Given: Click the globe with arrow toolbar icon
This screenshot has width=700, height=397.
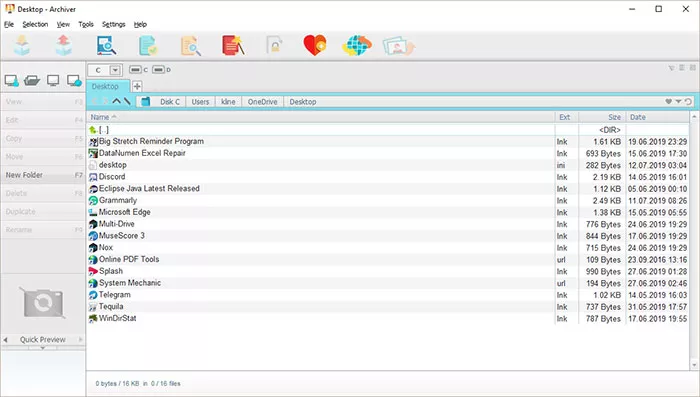Looking at the screenshot, I should 356,46.
